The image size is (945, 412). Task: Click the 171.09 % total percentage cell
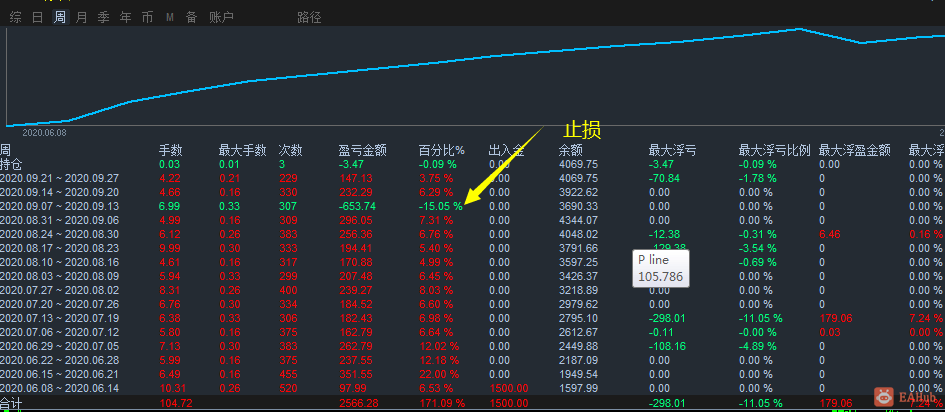(x=441, y=402)
